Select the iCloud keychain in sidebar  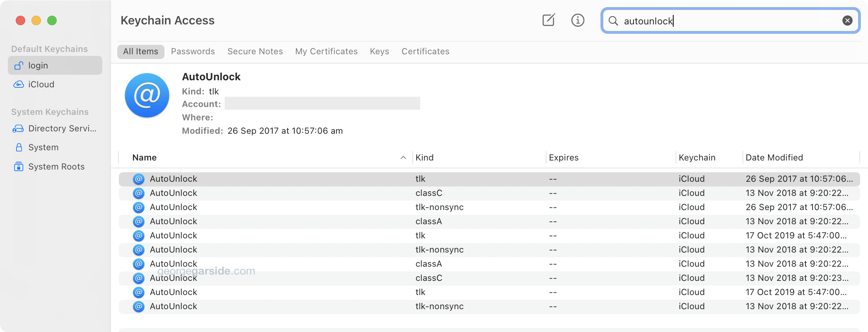55,84
